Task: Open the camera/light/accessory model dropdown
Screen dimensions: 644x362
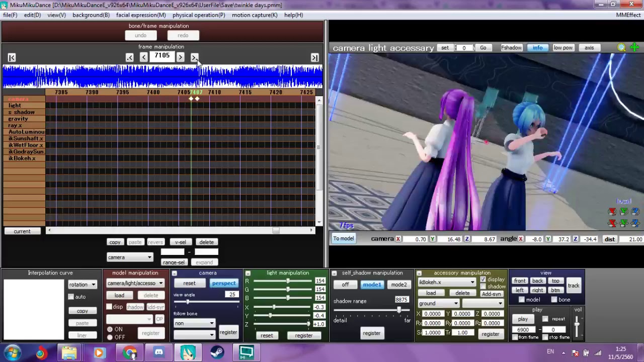Action: (x=135, y=283)
